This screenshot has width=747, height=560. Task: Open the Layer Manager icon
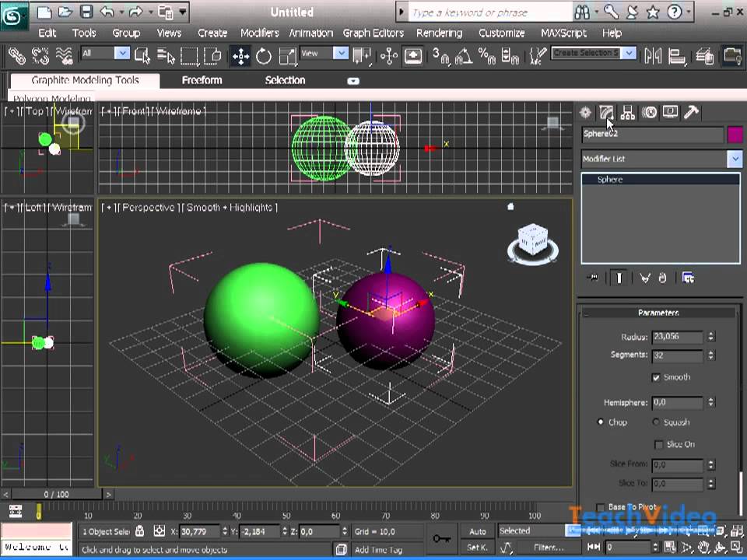click(x=704, y=56)
